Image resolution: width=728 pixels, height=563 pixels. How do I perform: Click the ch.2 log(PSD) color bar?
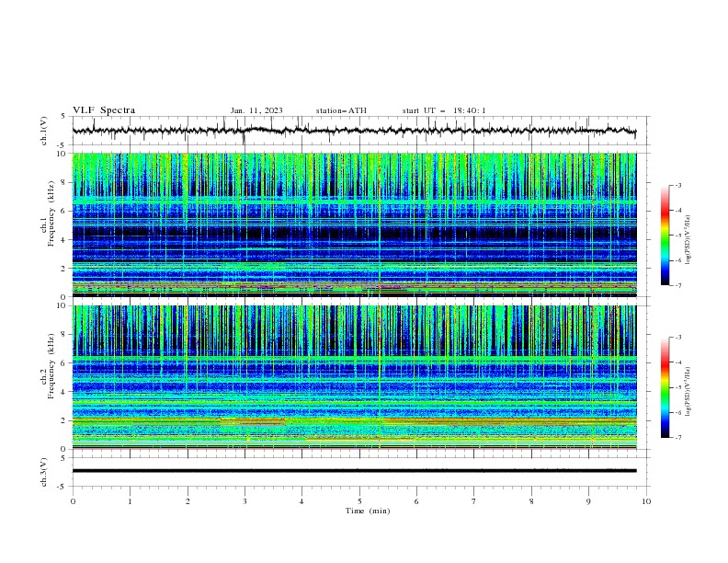pyautogui.click(x=665, y=387)
